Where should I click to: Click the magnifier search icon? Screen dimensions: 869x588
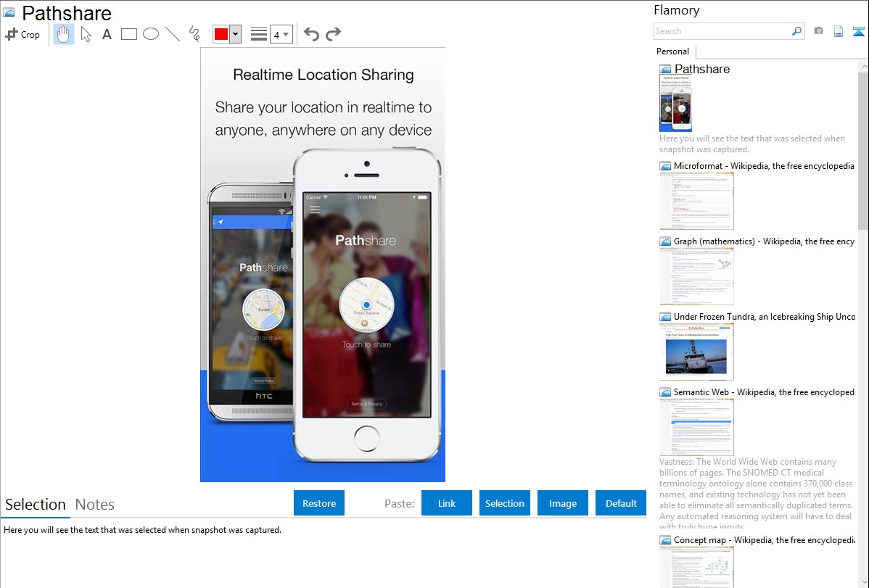797,31
